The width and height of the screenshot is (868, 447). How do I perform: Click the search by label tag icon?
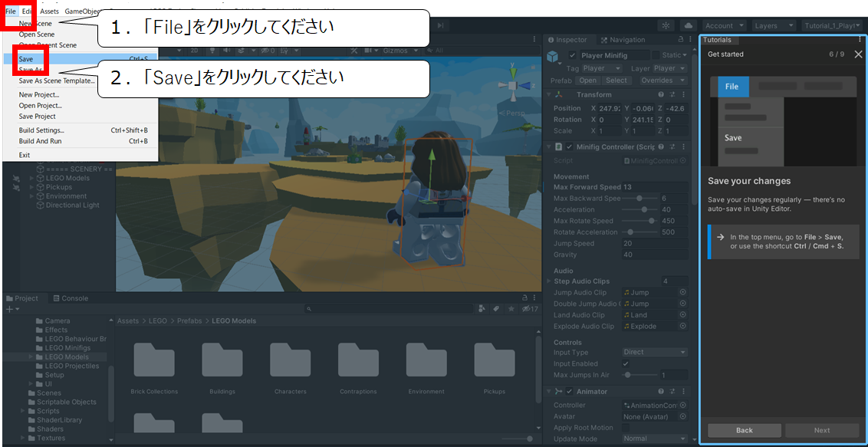point(497,309)
